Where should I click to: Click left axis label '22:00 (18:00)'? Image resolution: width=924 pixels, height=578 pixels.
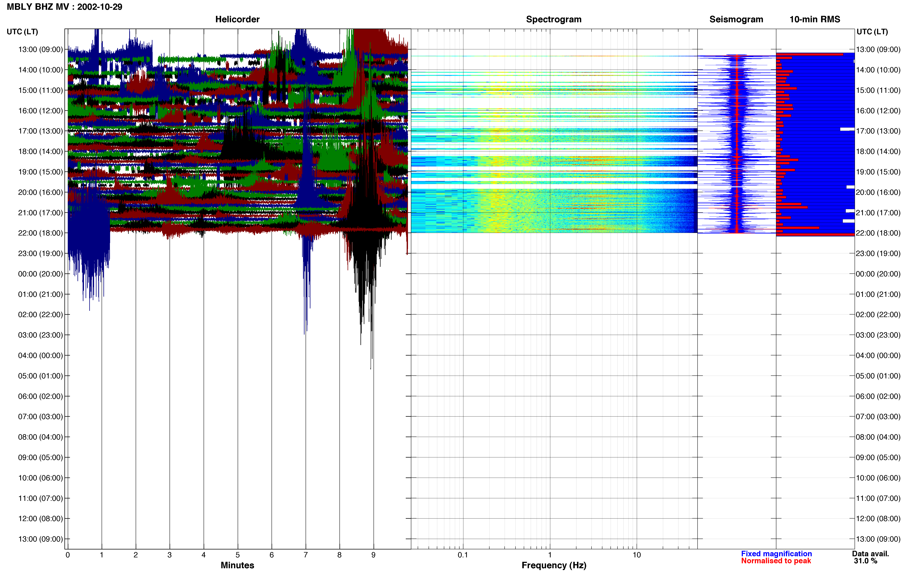41,233
